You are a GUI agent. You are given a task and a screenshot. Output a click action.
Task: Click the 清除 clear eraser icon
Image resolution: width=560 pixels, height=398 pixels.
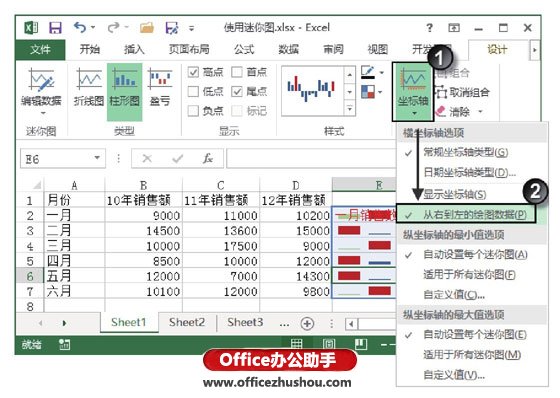click(441, 111)
